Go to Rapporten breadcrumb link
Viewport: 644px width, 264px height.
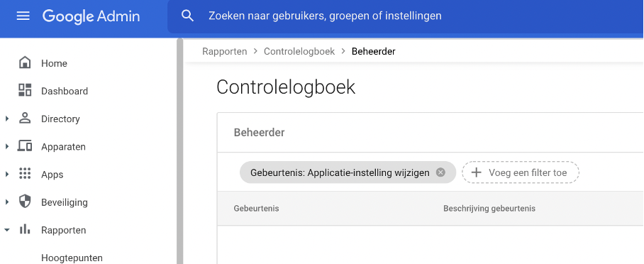pyautogui.click(x=225, y=51)
